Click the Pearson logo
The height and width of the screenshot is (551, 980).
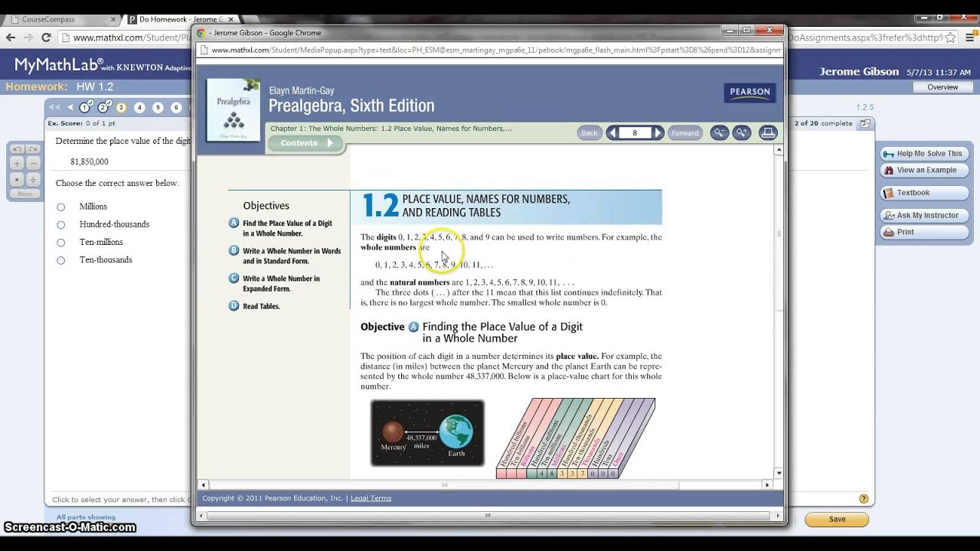750,93
